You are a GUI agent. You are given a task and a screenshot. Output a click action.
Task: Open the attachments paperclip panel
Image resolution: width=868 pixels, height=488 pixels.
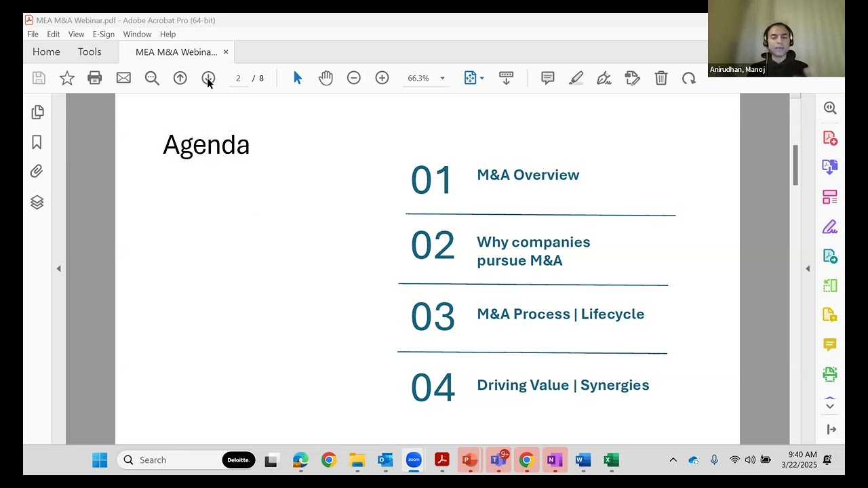pyautogui.click(x=37, y=171)
